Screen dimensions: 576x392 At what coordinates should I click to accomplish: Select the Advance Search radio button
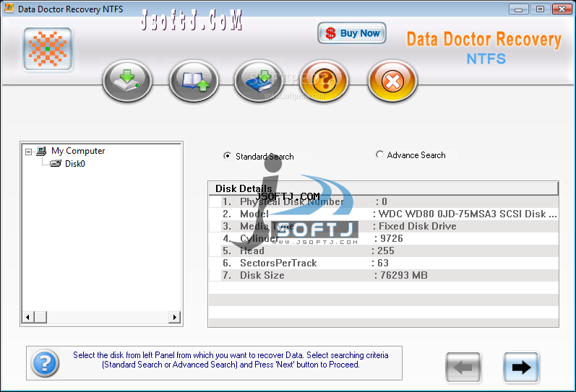[379, 154]
